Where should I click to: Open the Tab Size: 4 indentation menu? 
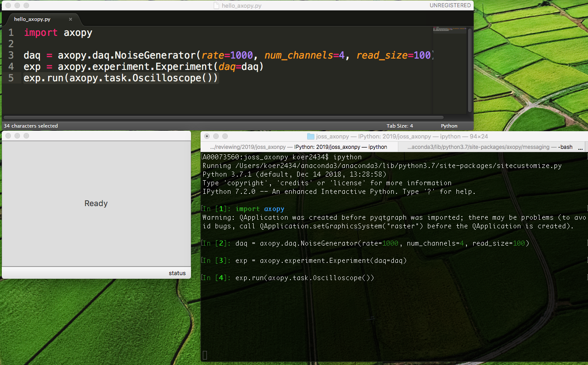click(400, 126)
